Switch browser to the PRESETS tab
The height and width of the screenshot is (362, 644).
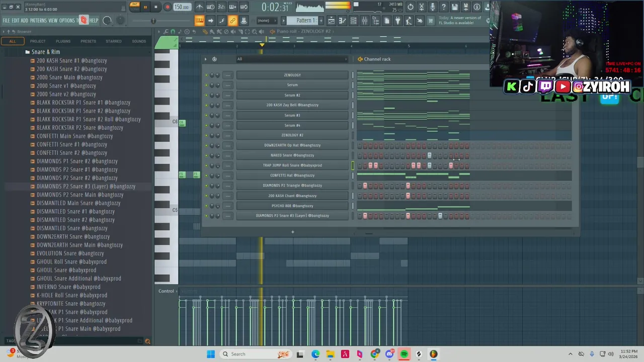88,41
